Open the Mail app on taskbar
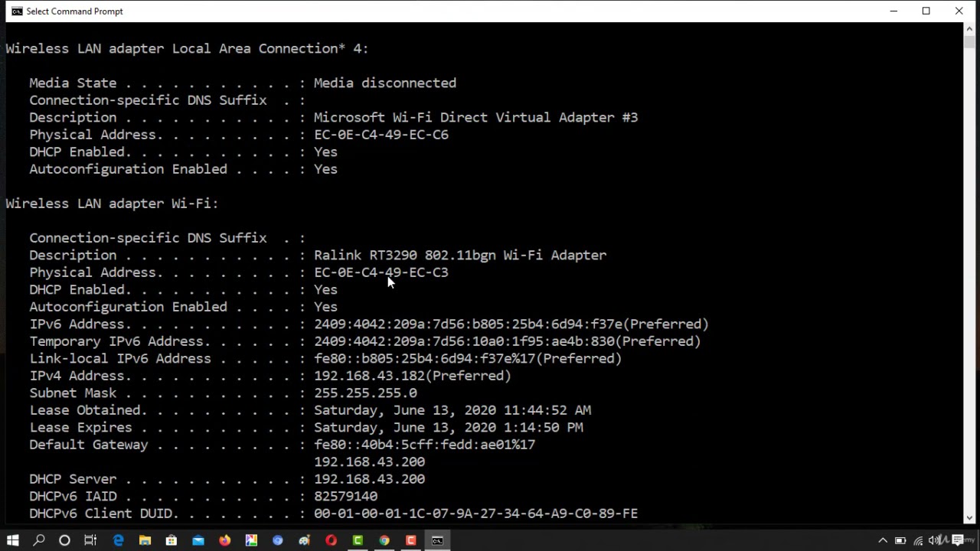980x551 pixels. pyautogui.click(x=198, y=540)
